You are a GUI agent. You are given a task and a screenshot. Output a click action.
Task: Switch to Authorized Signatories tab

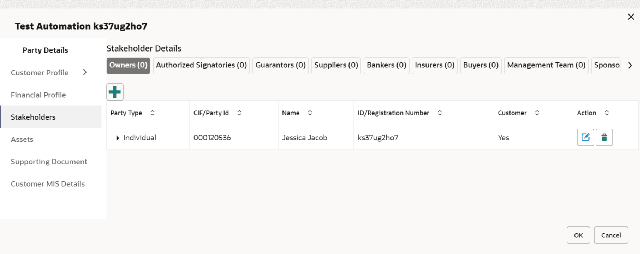[201, 65]
